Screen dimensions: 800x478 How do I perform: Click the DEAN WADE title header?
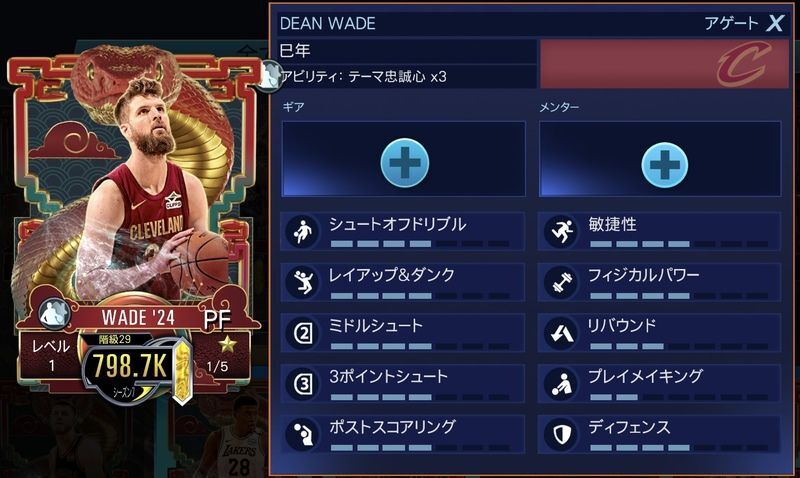pyautogui.click(x=328, y=23)
